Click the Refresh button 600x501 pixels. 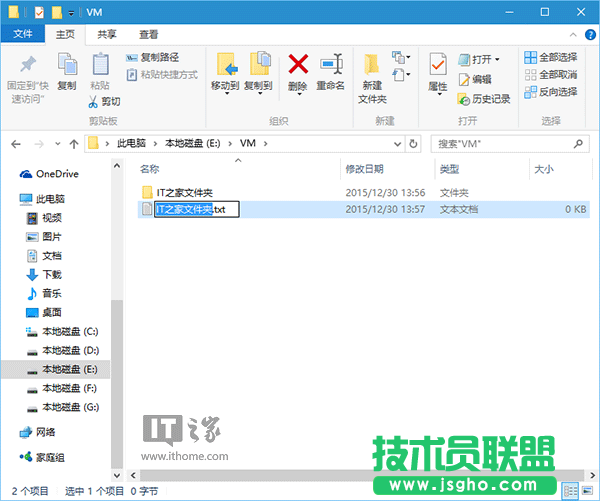point(413,144)
